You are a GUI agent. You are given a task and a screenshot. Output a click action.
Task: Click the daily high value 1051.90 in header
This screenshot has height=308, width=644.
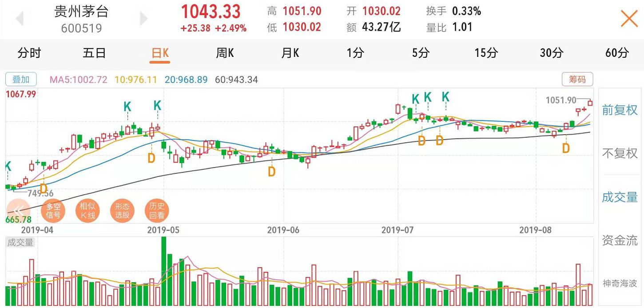click(x=302, y=11)
